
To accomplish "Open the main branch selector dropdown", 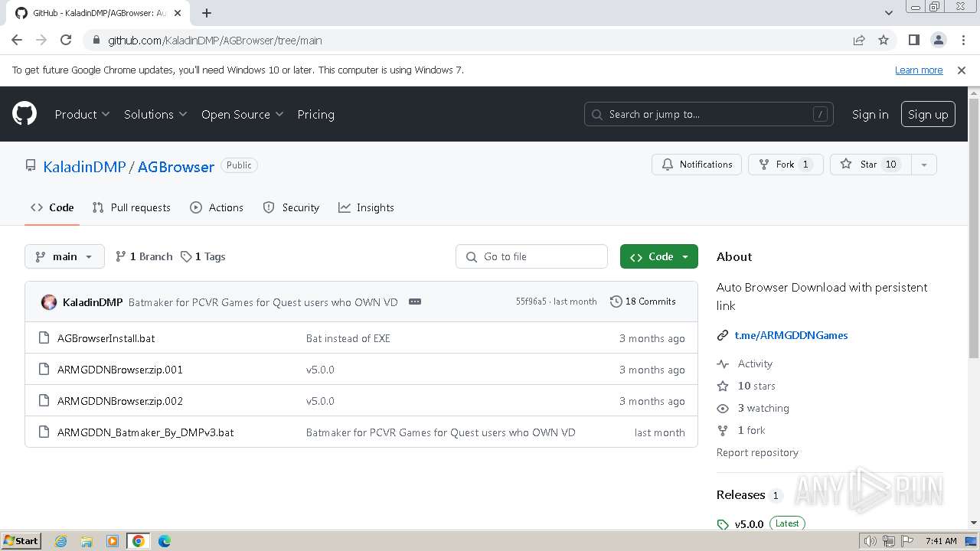I will [x=64, y=256].
